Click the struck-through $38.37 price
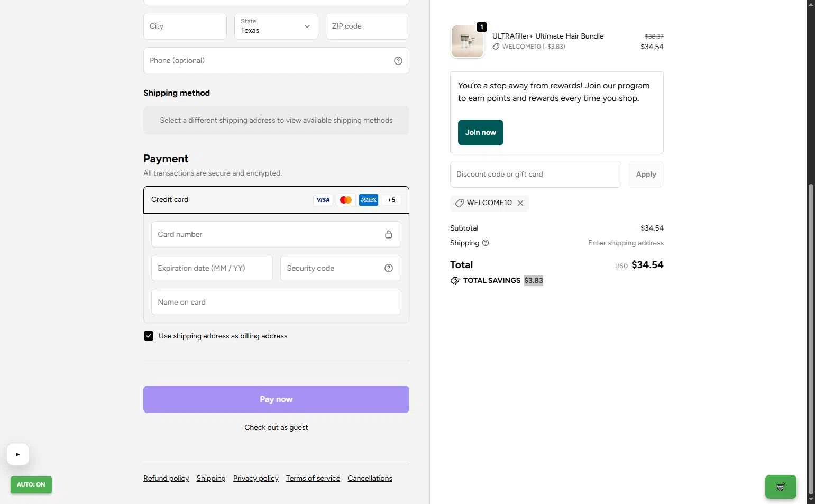Image resolution: width=815 pixels, height=504 pixels. point(654,36)
